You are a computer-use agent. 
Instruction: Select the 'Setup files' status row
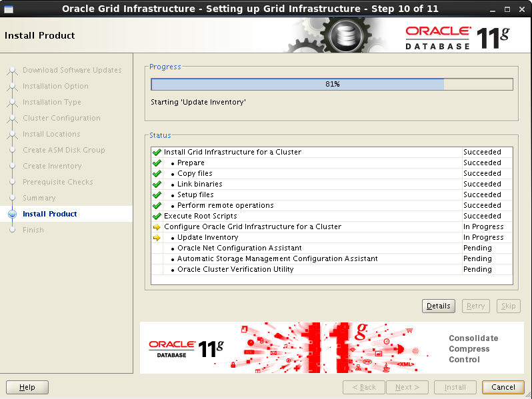pos(332,195)
